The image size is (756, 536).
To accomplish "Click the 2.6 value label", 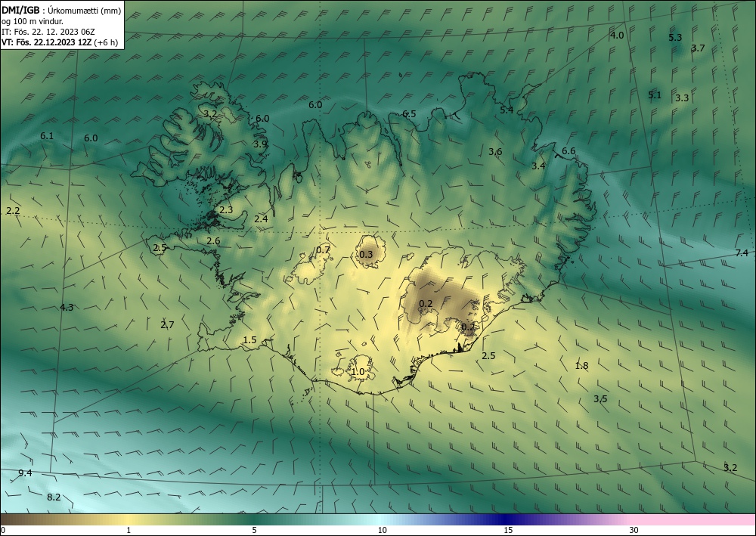I will (213, 241).
